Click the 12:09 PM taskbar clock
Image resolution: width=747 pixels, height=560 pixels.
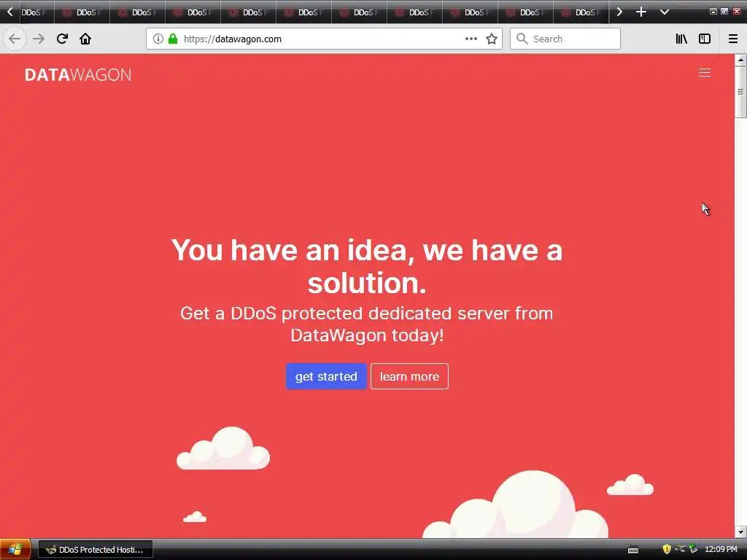tap(721, 550)
